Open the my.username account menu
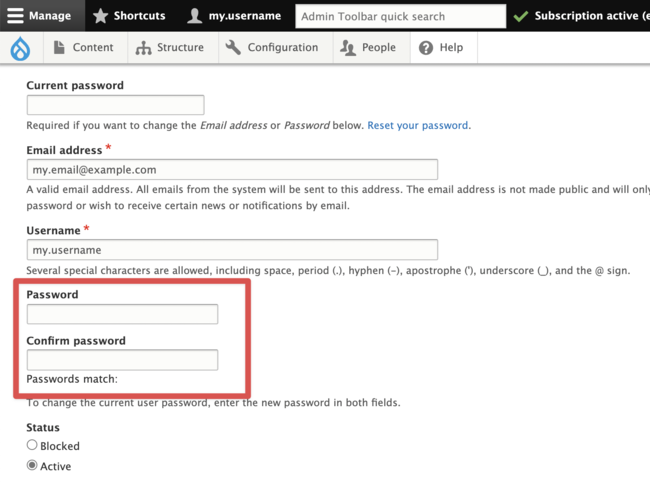Viewport: 650px width, 484px height. 245,16
